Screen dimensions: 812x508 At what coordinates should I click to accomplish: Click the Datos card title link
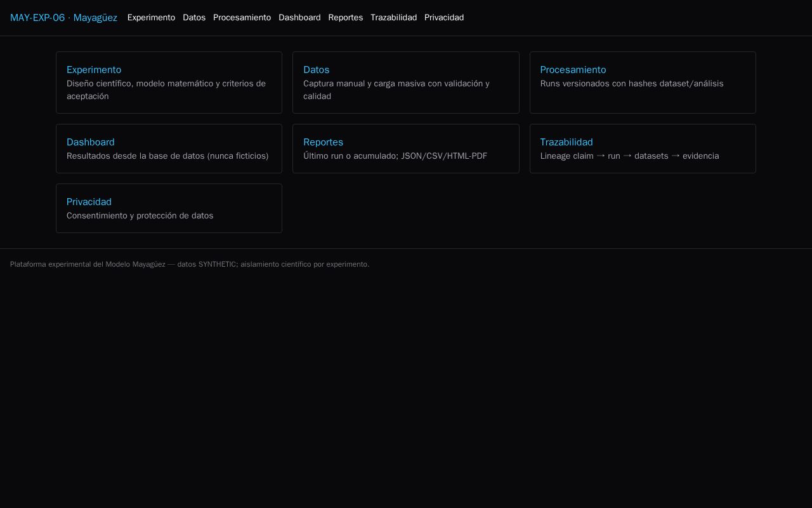(316, 70)
